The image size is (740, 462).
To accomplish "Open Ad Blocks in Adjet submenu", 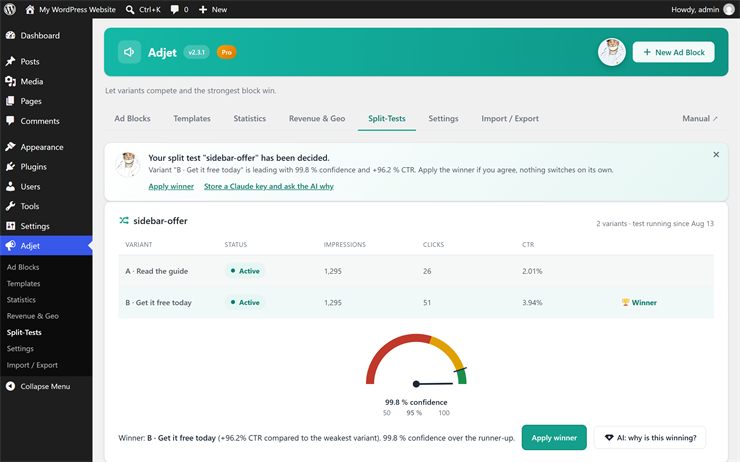I will 23,267.
